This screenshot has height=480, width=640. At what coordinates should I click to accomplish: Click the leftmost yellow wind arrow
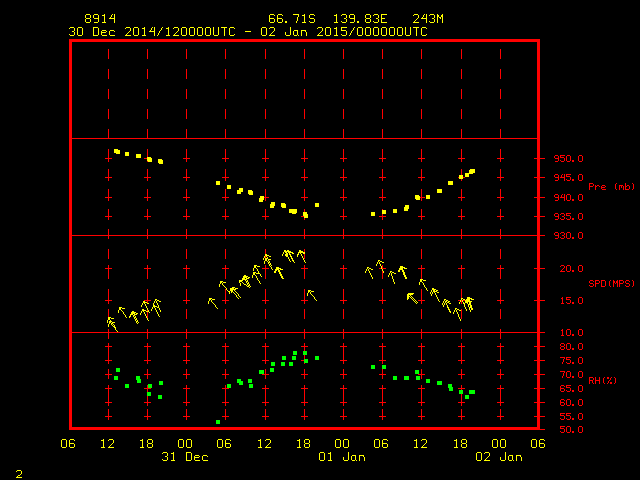coord(112,324)
